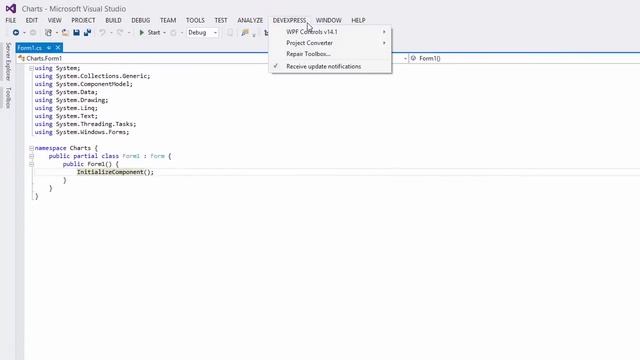This screenshot has width=640, height=360.
Task: Click the Navigate Backward arrow icon
Action: (x=16, y=33)
